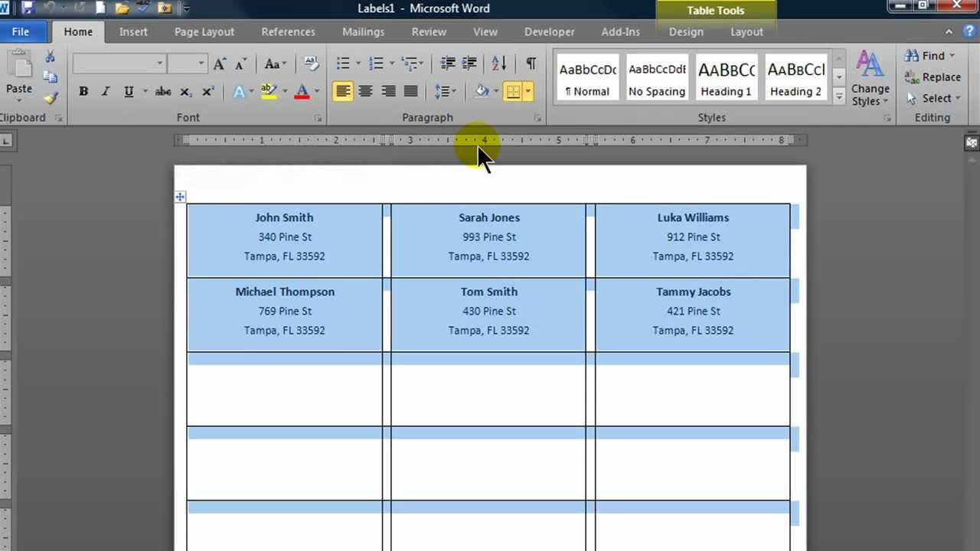
Task: Expand the line spacing options
Action: pos(453,91)
